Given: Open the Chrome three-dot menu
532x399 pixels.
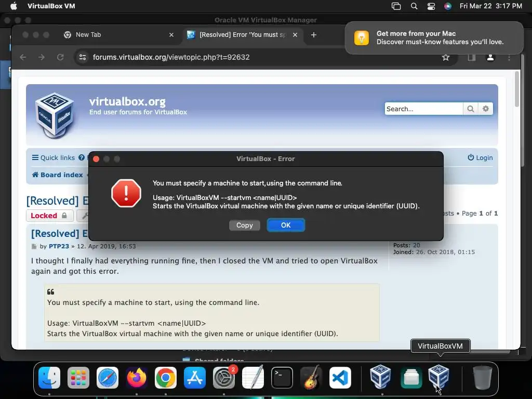Looking at the screenshot, I should [x=509, y=57].
